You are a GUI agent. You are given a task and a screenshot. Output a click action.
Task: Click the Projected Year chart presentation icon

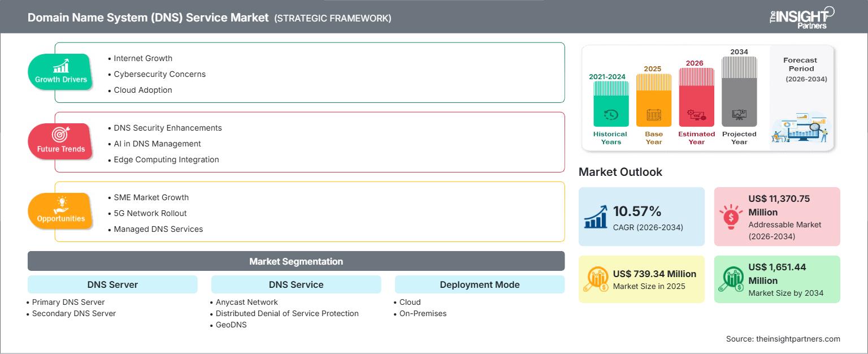(x=739, y=115)
